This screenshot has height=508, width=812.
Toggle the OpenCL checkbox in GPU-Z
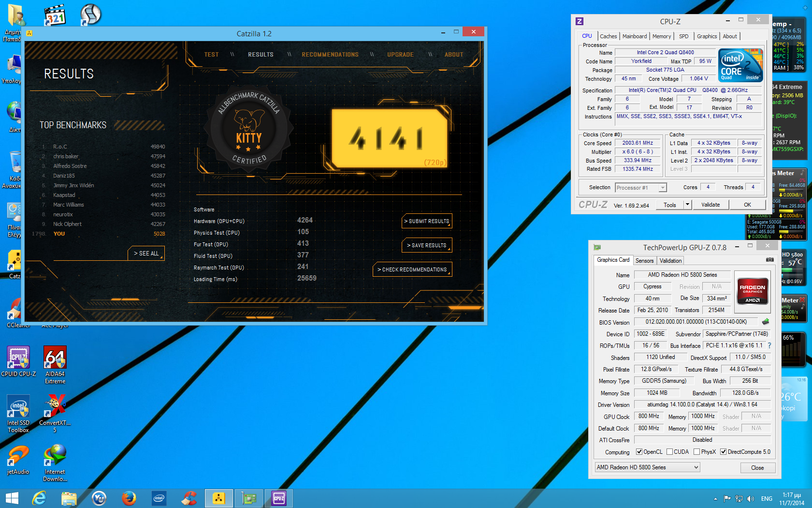(x=639, y=452)
